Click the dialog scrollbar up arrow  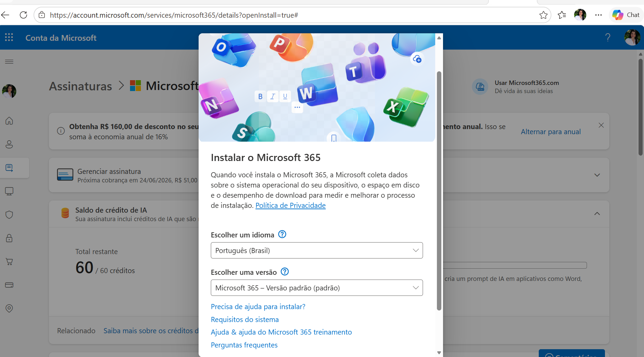pyautogui.click(x=439, y=38)
